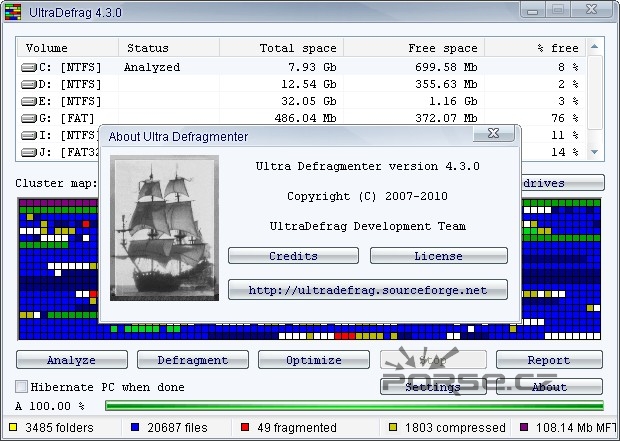This screenshot has width=620, height=441.
Task: Open the Settings button
Action: coord(433,386)
